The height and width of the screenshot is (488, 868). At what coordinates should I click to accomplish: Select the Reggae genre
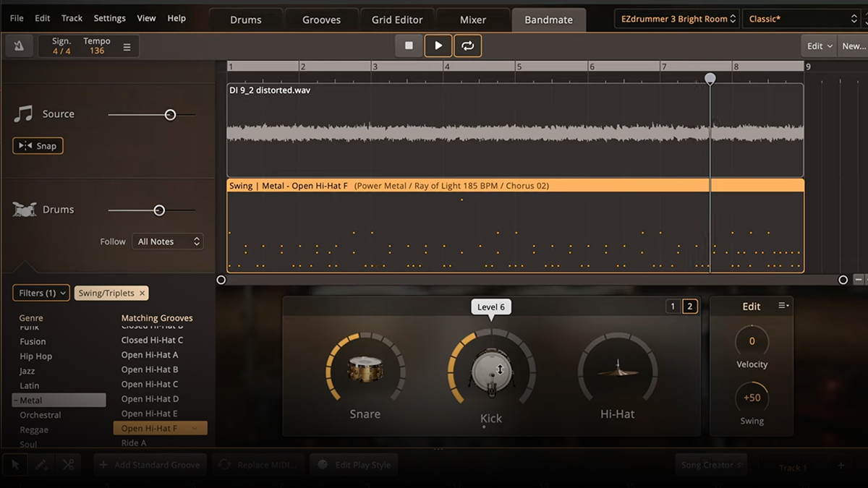pyautogui.click(x=34, y=429)
